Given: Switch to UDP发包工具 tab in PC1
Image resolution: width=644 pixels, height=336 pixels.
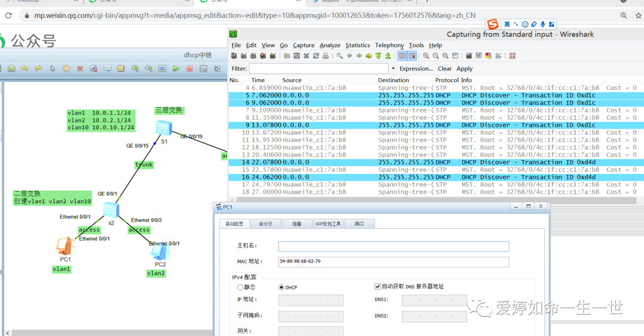Looking at the screenshot, I should pos(328,223).
